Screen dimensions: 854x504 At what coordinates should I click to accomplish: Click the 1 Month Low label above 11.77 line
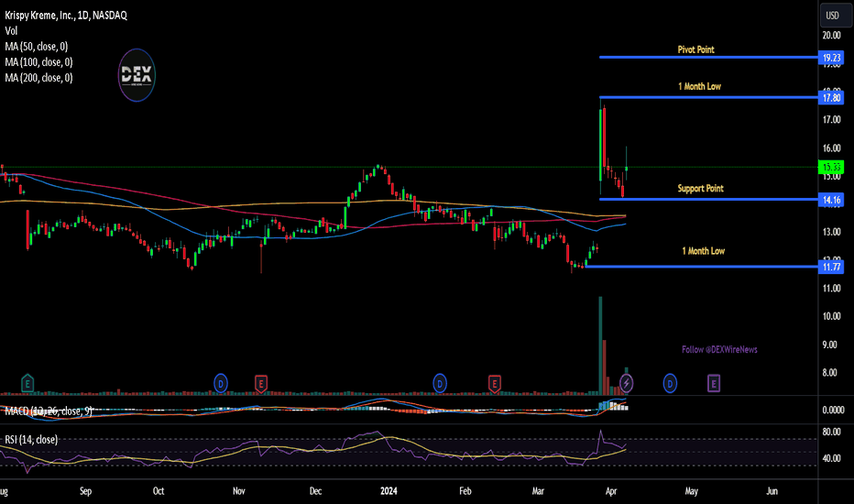(703, 251)
